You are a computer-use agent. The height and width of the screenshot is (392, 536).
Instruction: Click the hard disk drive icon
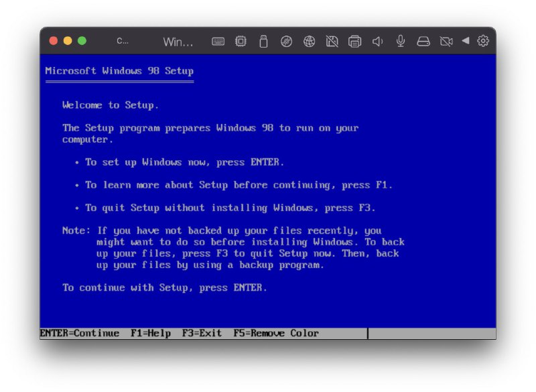click(423, 42)
